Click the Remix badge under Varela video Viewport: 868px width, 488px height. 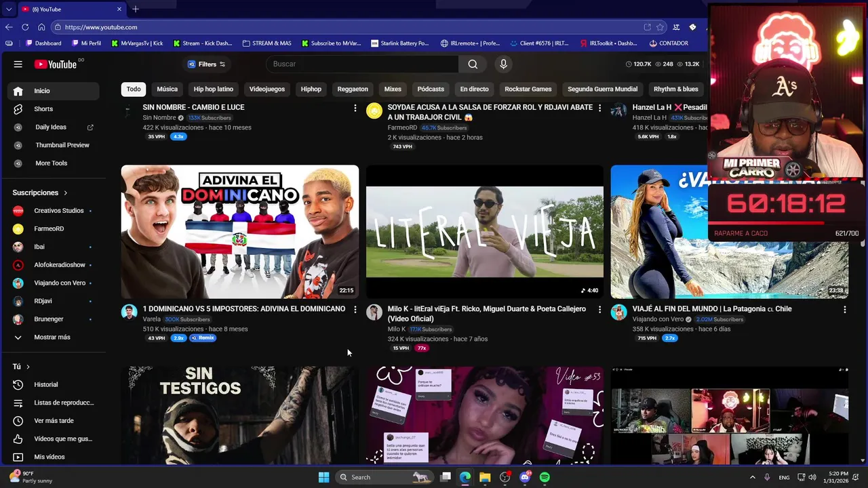pos(203,338)
